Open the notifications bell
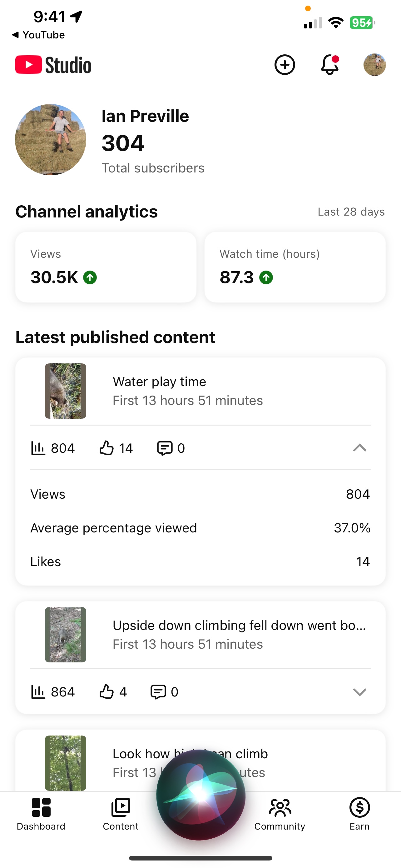This screenshot has height=868, width=401. 329,65
